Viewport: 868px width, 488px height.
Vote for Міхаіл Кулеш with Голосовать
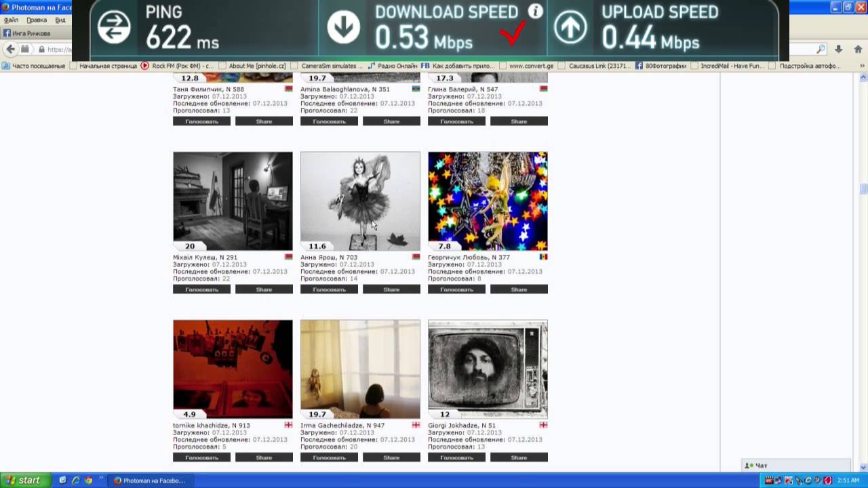[x=201, y=289]
